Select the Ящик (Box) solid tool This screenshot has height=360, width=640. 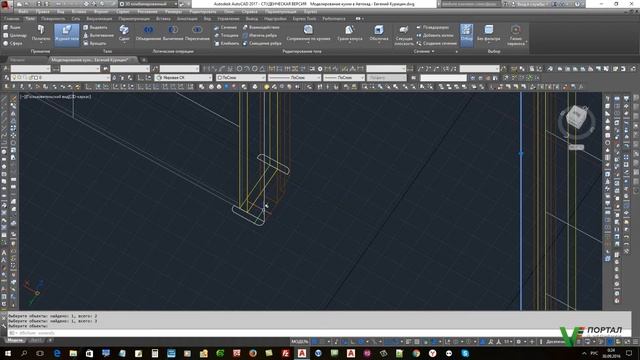tap(12, 27)
